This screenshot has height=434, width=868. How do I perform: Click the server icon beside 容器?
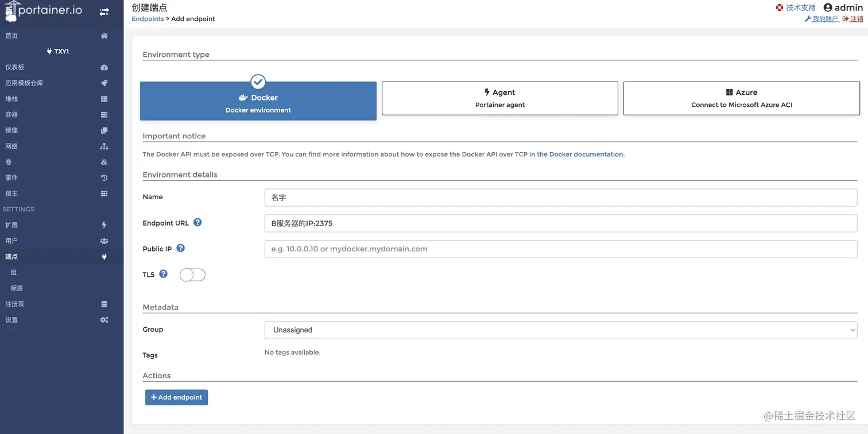coord(104,114)
